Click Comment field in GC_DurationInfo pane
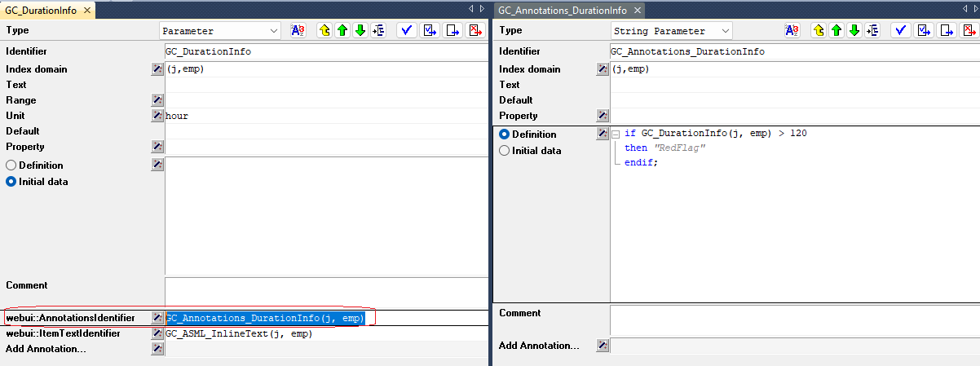The image size is (980, 366). pyautogui.click(x=326, y=292)
